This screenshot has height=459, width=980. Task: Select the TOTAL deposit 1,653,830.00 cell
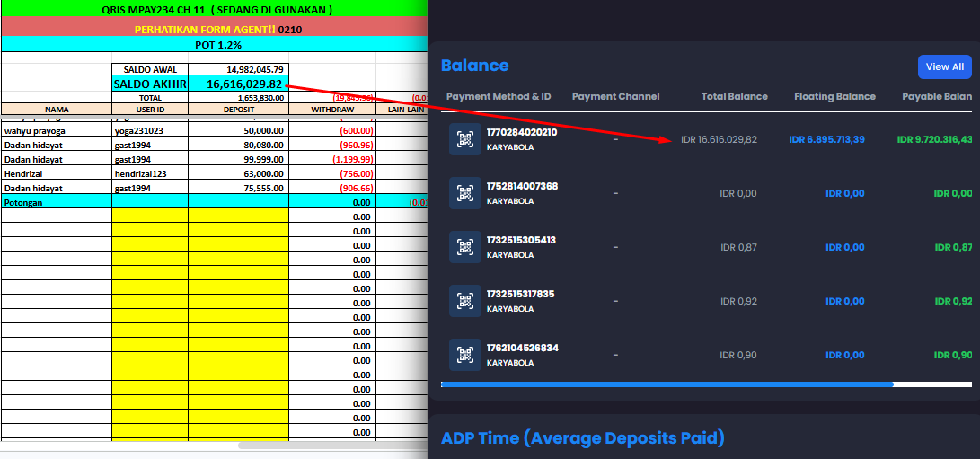pyautogui.click(x=238, y=98)
